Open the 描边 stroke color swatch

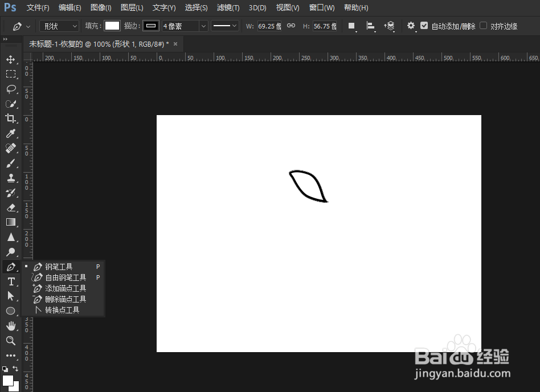click(151, 26)
